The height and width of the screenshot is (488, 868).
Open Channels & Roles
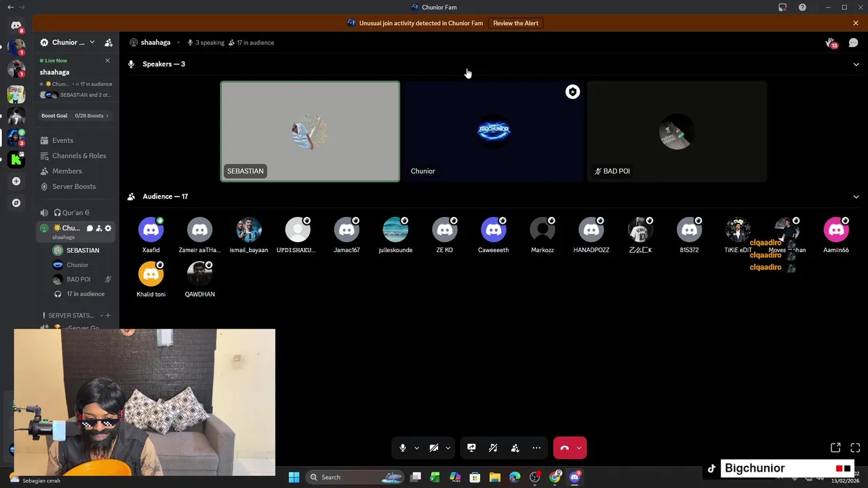(x=77, y=156)
